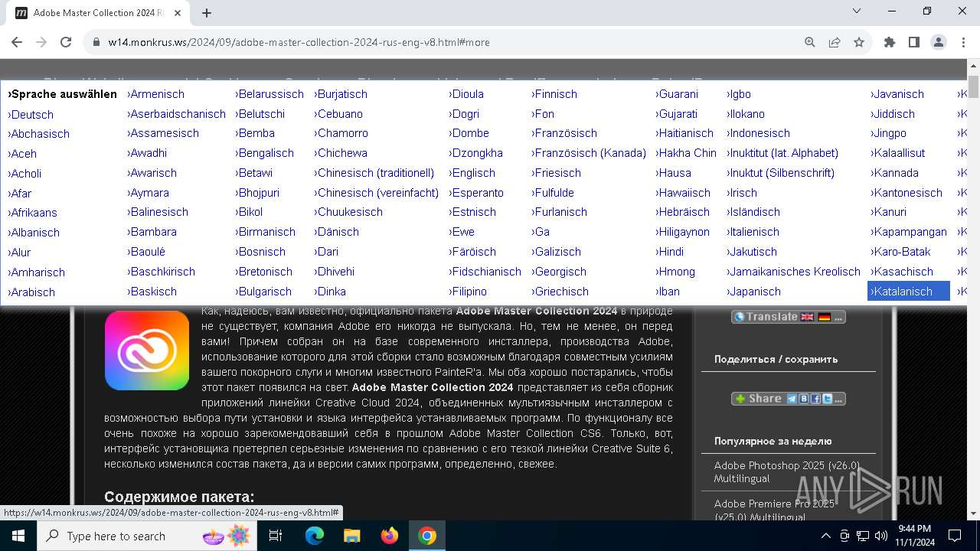980x551 pixels.
Task: Open the tab search chevron
Action: click(x=857, y=11)
